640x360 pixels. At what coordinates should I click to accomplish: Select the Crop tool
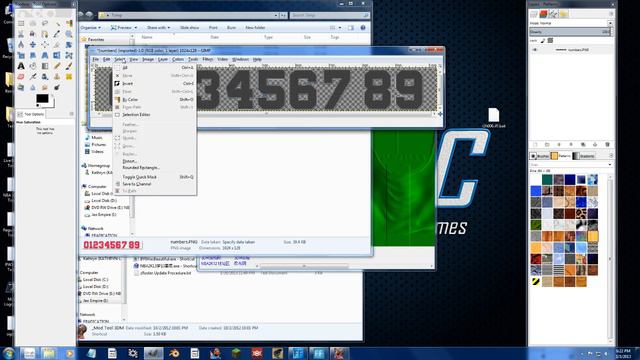point(57,44)
